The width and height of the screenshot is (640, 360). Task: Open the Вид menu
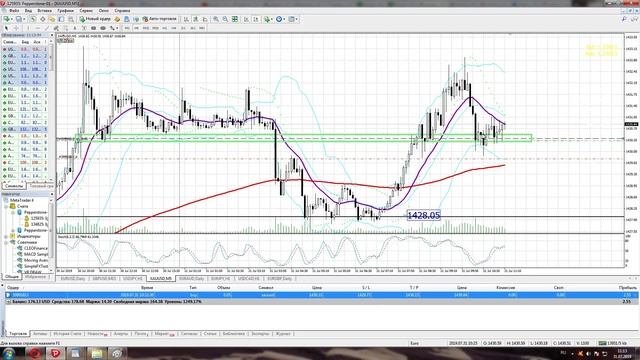pyautogui.click(x=28, y=11)
